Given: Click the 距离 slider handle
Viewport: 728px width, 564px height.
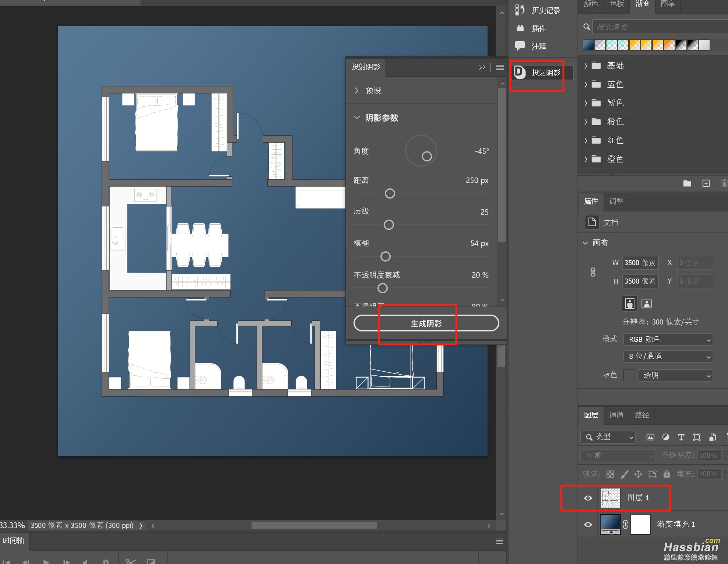Looking at the screenshot, I should pos(390,193).
